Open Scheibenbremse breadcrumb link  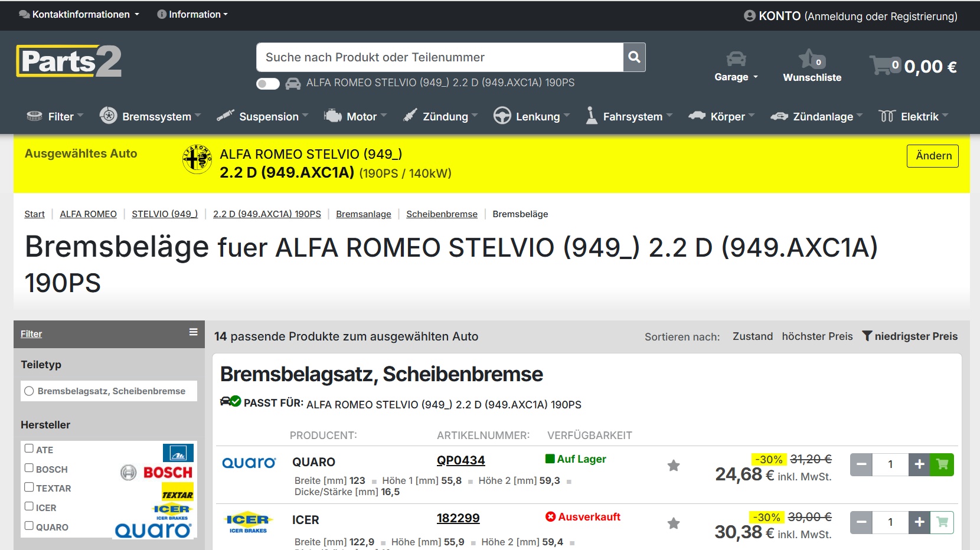point(442,214)
